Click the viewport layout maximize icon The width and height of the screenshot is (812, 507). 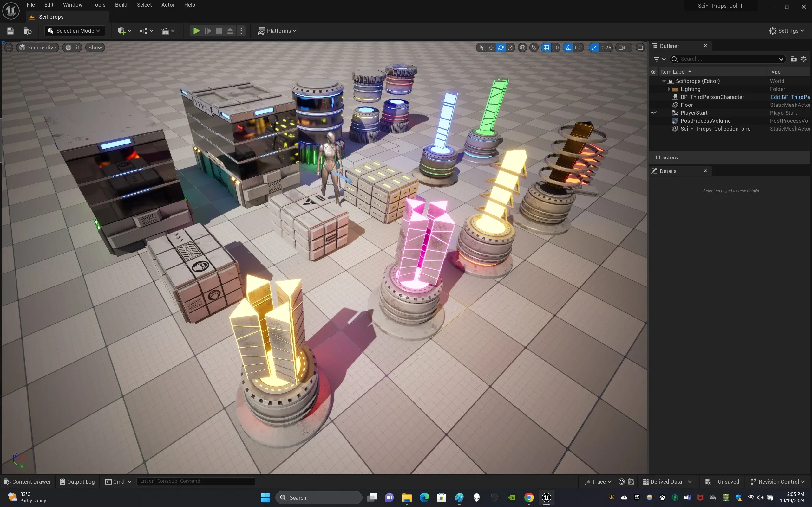[x=640, y=48]
